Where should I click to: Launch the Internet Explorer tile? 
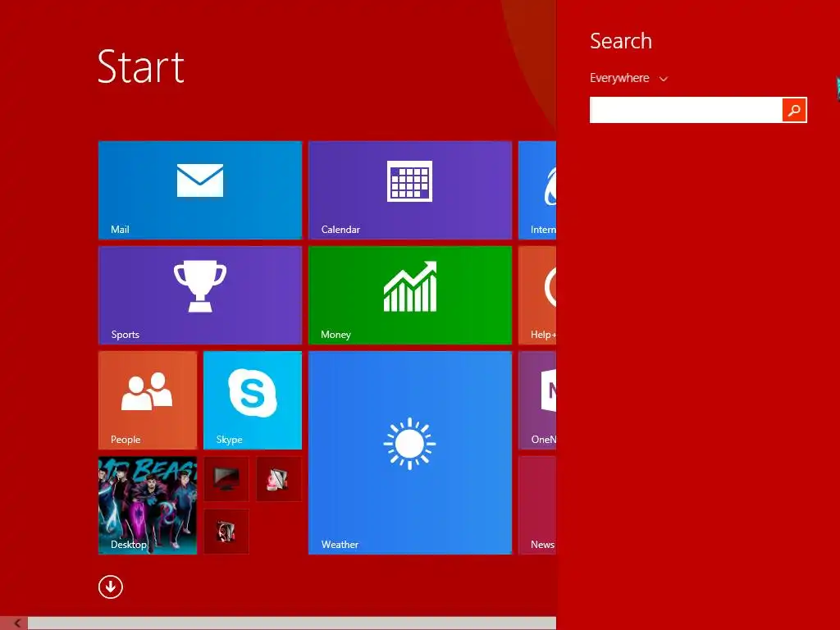537,190
